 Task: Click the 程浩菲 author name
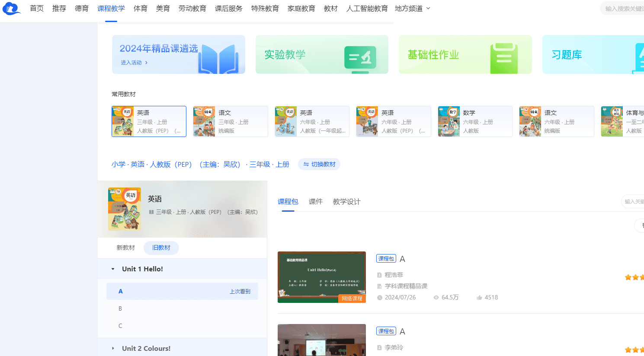(394, 275)
